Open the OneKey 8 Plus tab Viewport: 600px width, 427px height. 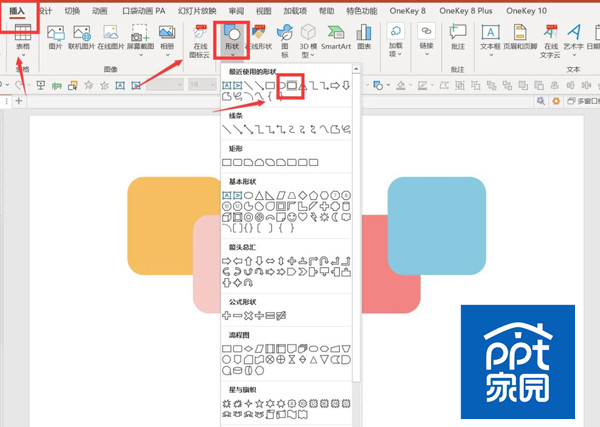coord(466,11)
